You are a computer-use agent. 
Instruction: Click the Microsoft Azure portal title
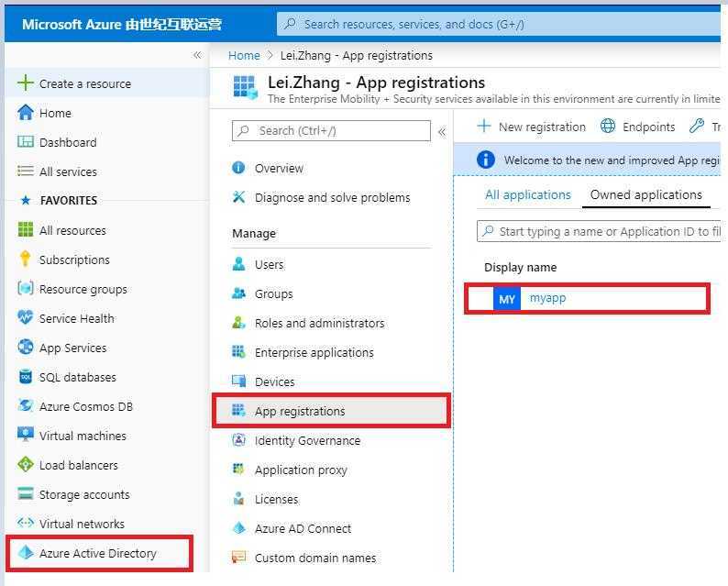click(x=122, y=24)
